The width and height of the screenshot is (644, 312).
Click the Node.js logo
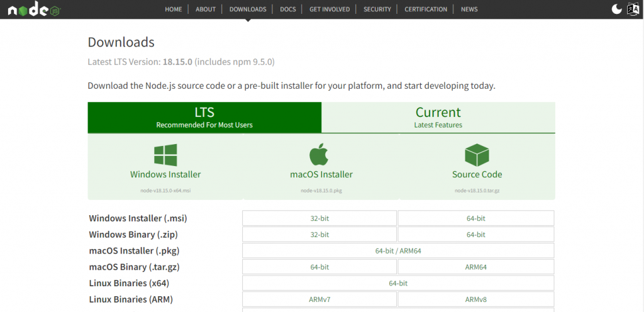point(33,9)
